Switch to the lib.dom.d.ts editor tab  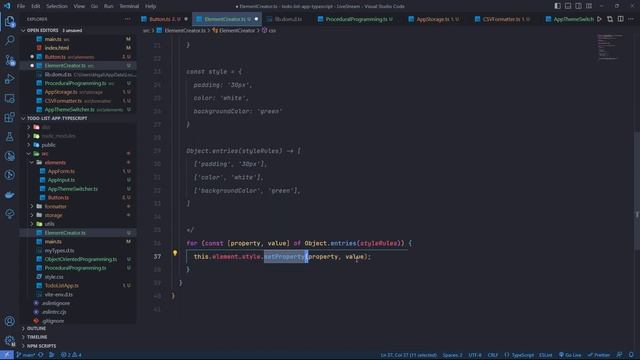click(x=288, y=19)
